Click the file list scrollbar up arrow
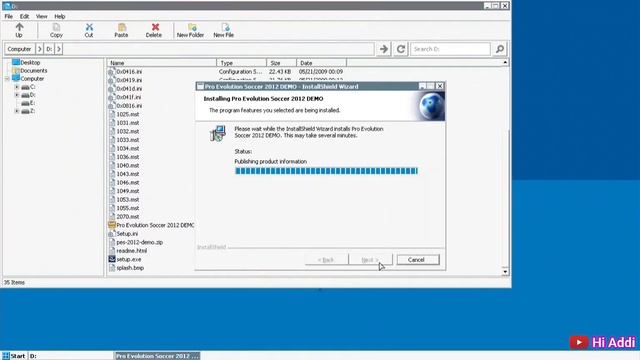 click(505, 62)
